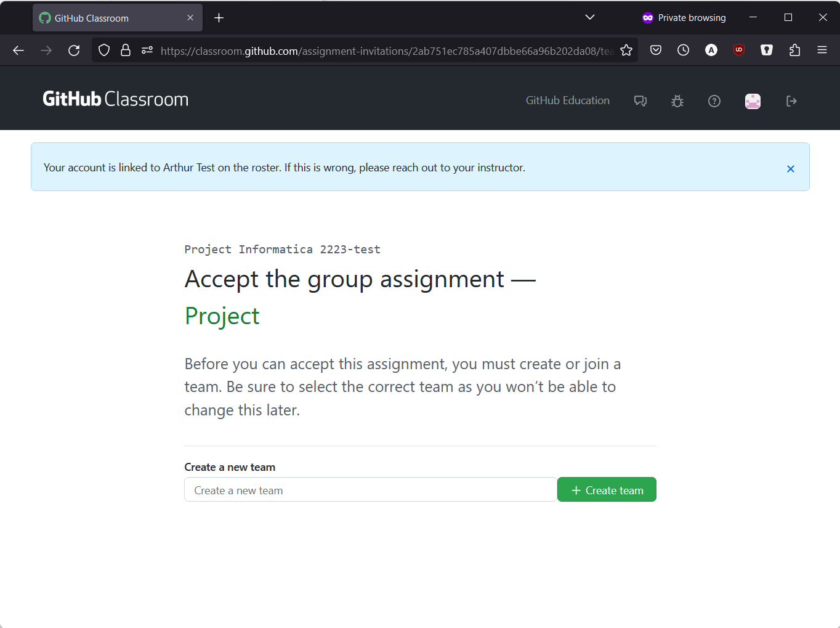Open Firefox application hamburger menu

tap(822, 51)
